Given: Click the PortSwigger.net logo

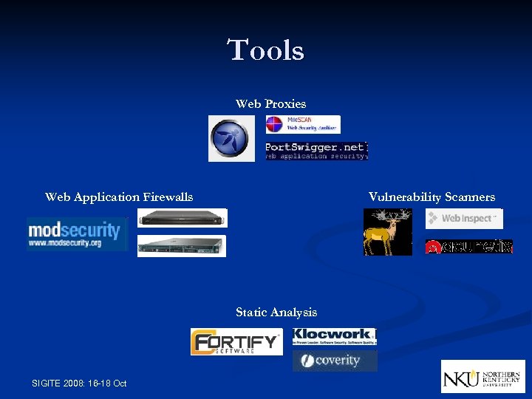Looking at the screenshot, I should pos(316,151).
